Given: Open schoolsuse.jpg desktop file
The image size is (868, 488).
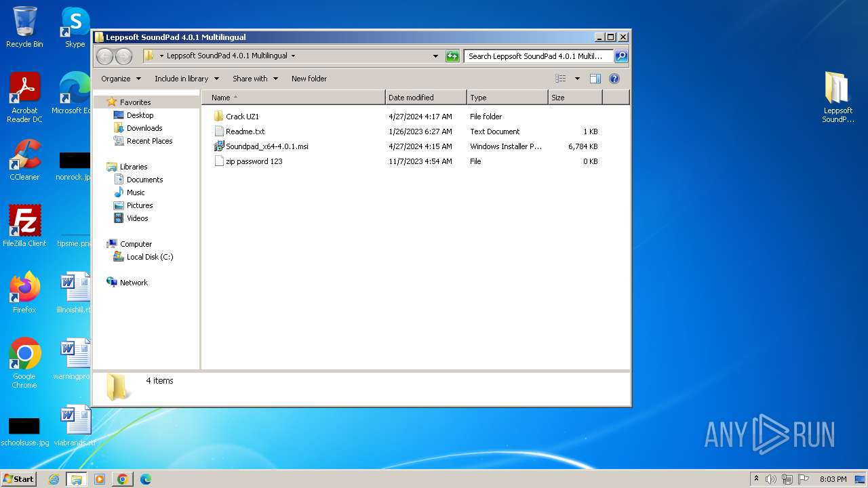Looking at the screenshot, I should (24, 432).
